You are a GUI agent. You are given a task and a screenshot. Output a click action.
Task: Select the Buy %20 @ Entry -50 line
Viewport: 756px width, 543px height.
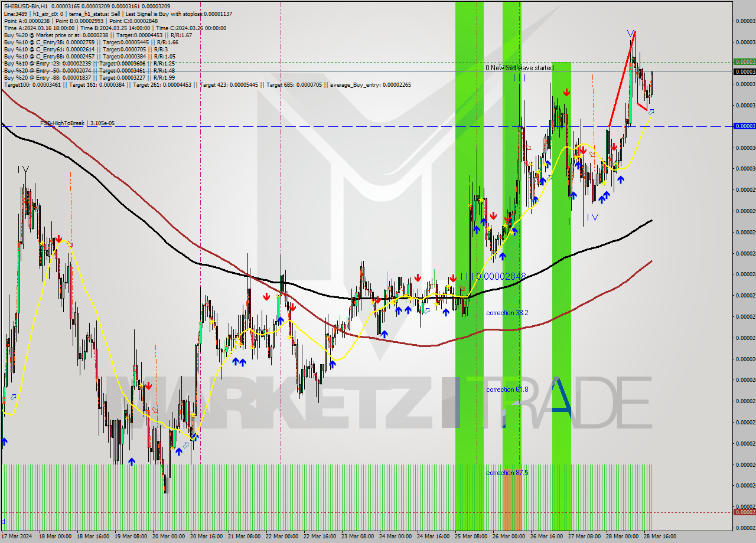pyautogui.click(x=89, y=70)
